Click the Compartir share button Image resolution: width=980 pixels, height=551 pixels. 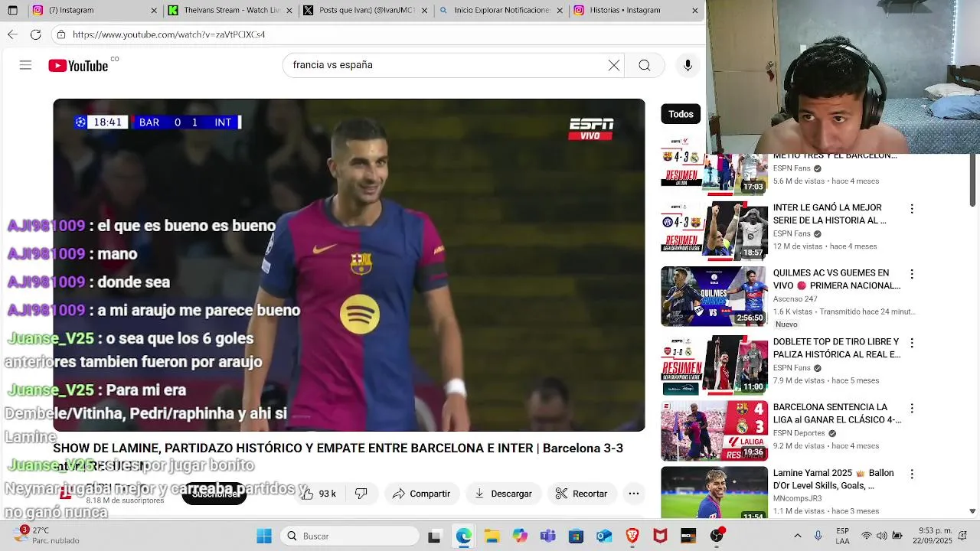coord(421,494)
